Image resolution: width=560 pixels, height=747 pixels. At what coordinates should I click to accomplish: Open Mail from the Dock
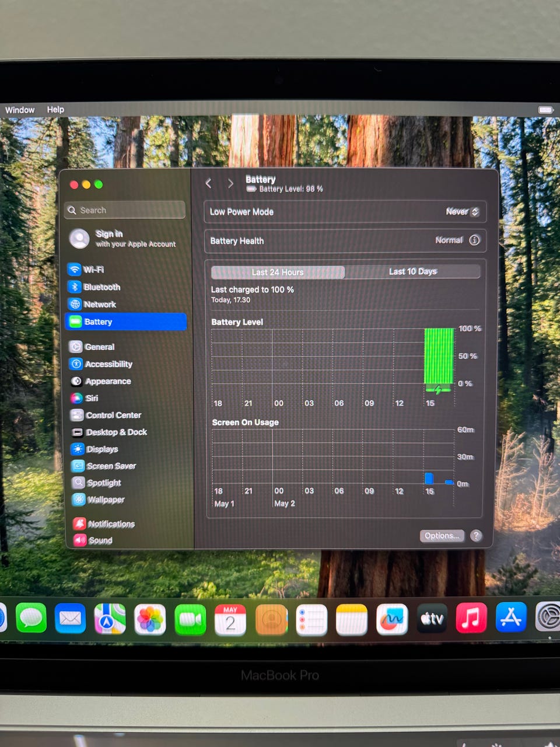click(x=70, y=619)
